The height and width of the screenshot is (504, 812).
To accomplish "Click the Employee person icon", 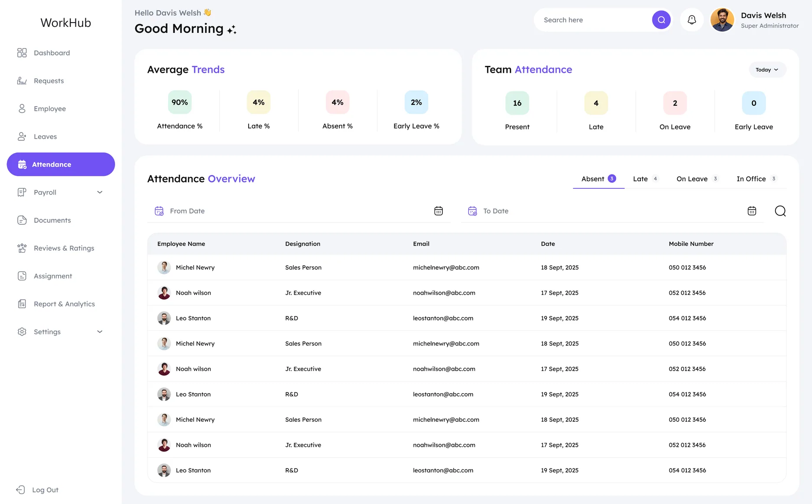I will pyautogui.click(x=22, y=109).
